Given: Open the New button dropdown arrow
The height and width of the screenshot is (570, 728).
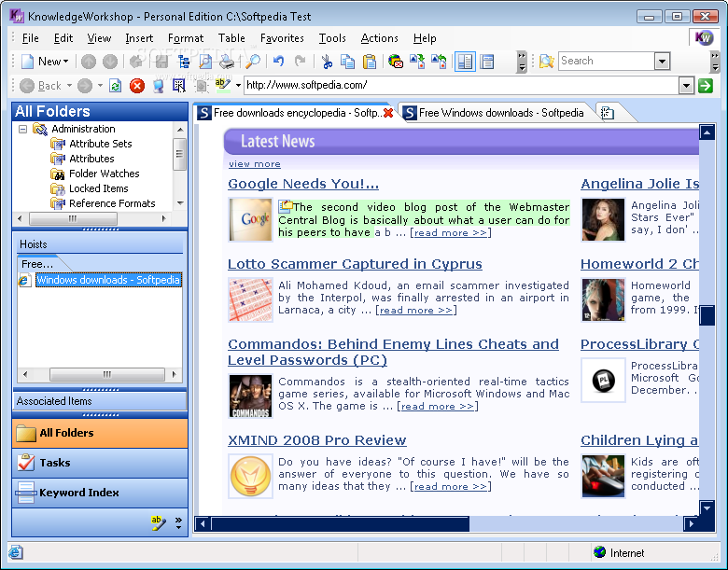Looking at the screenshot, I should click(66, 62).
